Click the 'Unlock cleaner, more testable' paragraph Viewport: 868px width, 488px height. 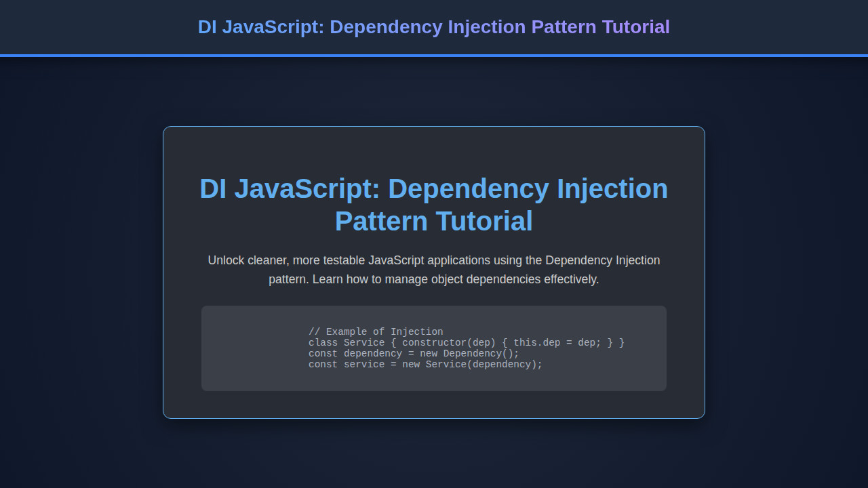pos(433,269)
